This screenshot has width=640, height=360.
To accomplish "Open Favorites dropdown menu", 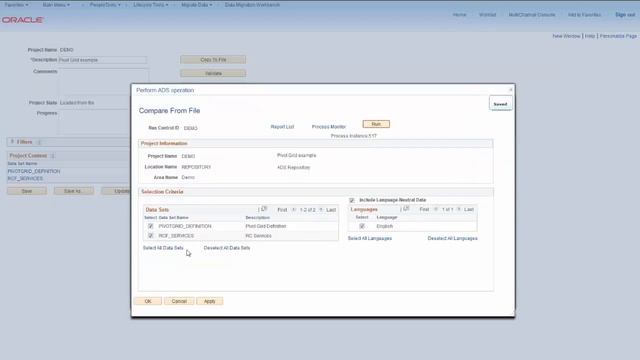I will 16,5.
